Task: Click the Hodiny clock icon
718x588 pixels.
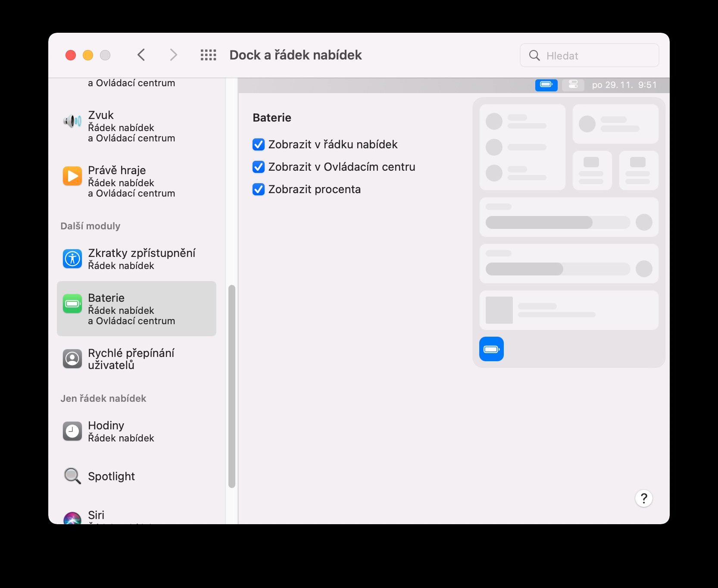Action: (72, 432)
